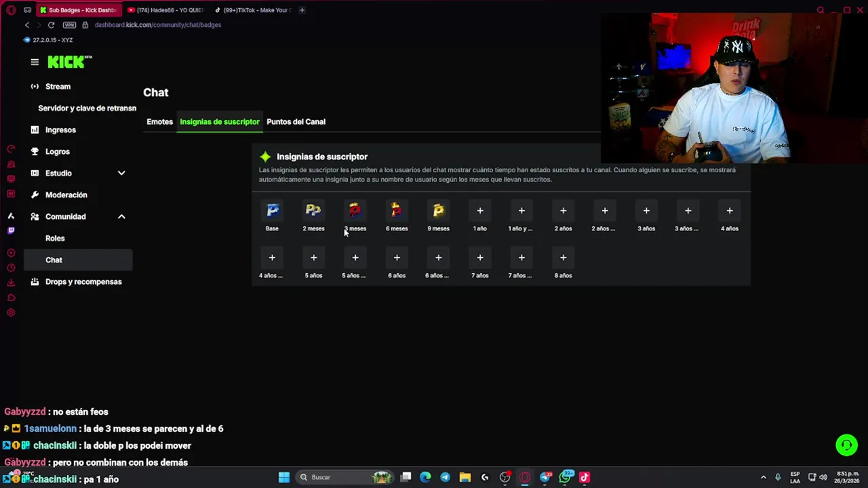The image size is (868, 488).
Task: Open Opera sidebar settings gear
Action: [11, 312]
